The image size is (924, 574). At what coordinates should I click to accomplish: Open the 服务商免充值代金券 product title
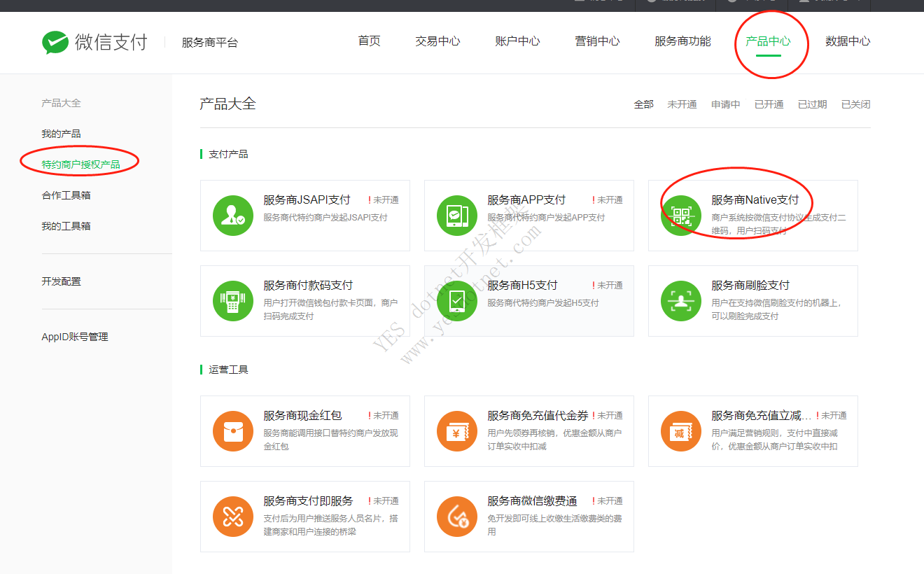[538, 416]
